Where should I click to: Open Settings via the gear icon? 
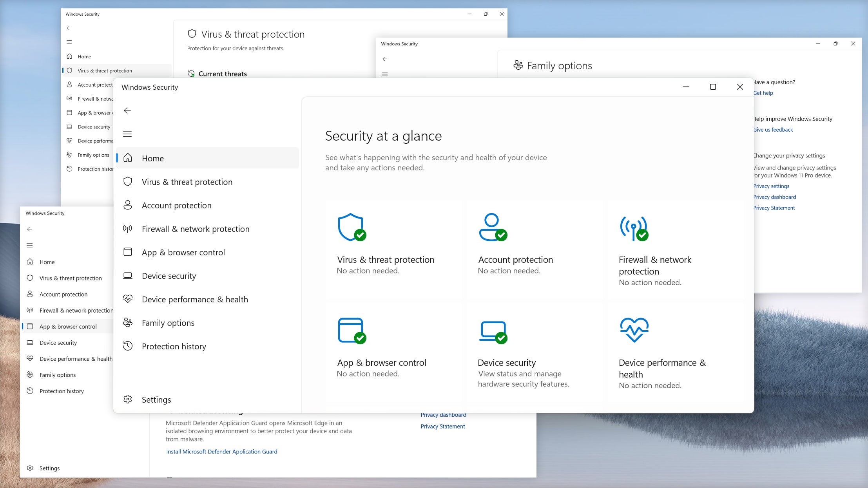coord(128,399)
